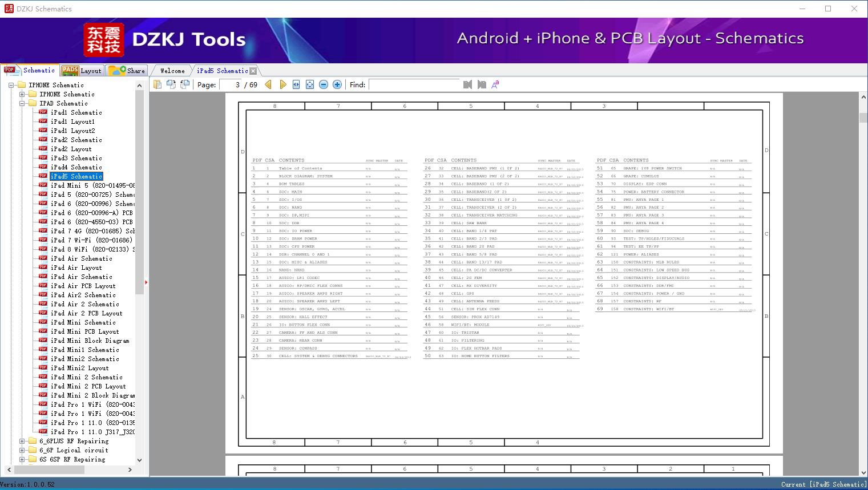Open iPad4 Schematic in the tree
The image size is (868, 490).
[x=76, y=167]
